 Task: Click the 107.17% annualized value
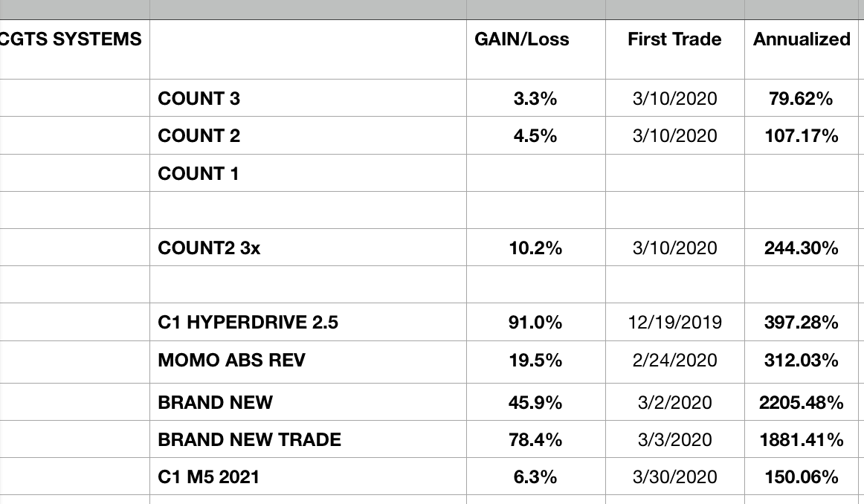pos(801,136)
